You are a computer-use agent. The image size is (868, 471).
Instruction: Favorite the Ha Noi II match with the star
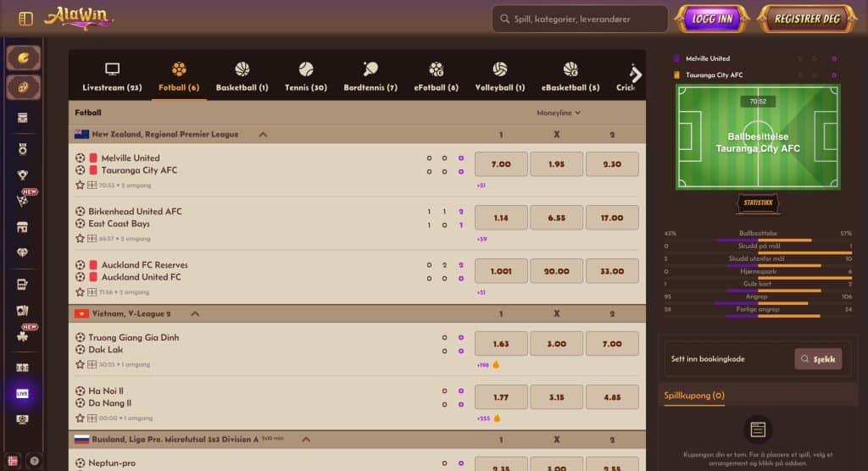tap(80, 418)
